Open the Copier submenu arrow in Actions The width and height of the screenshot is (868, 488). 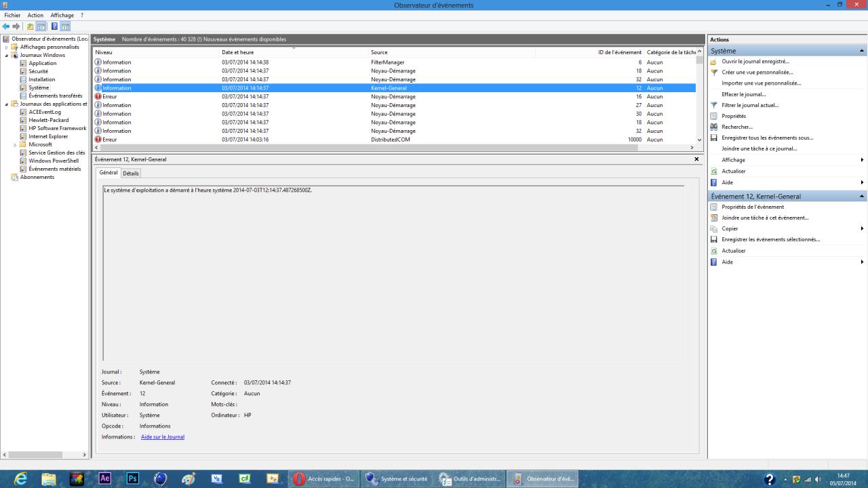tap(862, 228)
